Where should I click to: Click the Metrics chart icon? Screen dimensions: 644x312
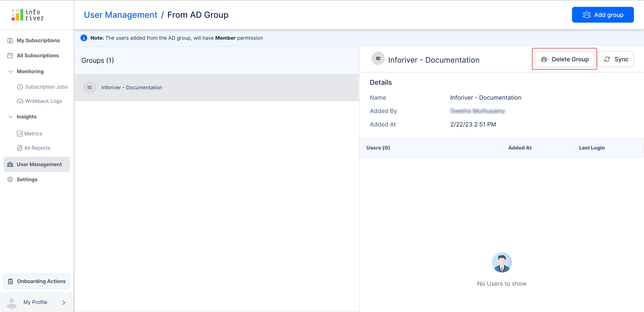(x=20, y=134)
